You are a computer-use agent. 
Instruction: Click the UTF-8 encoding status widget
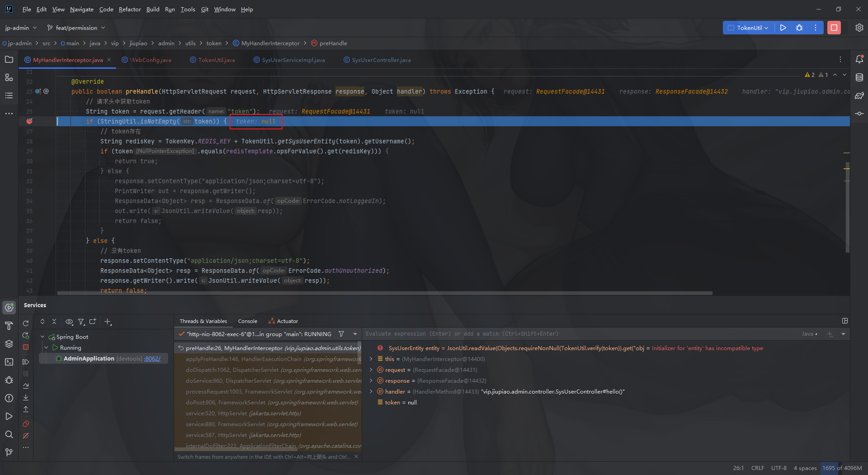click(779, 468)
